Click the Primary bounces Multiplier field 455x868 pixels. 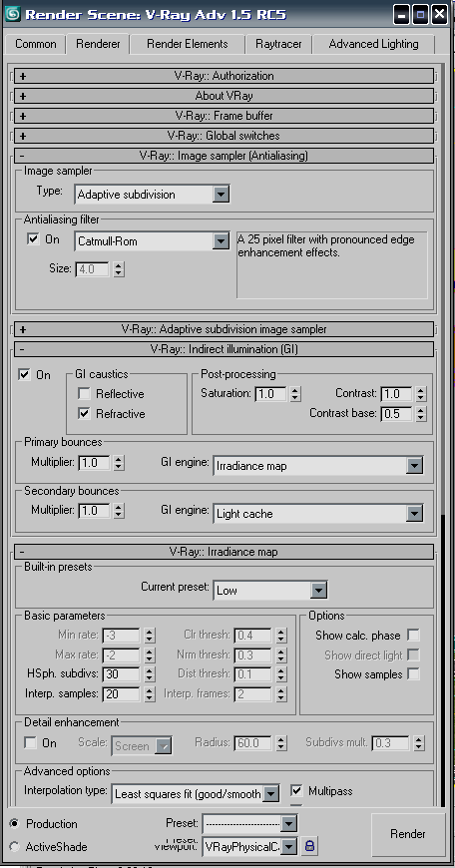pos(94,463)
